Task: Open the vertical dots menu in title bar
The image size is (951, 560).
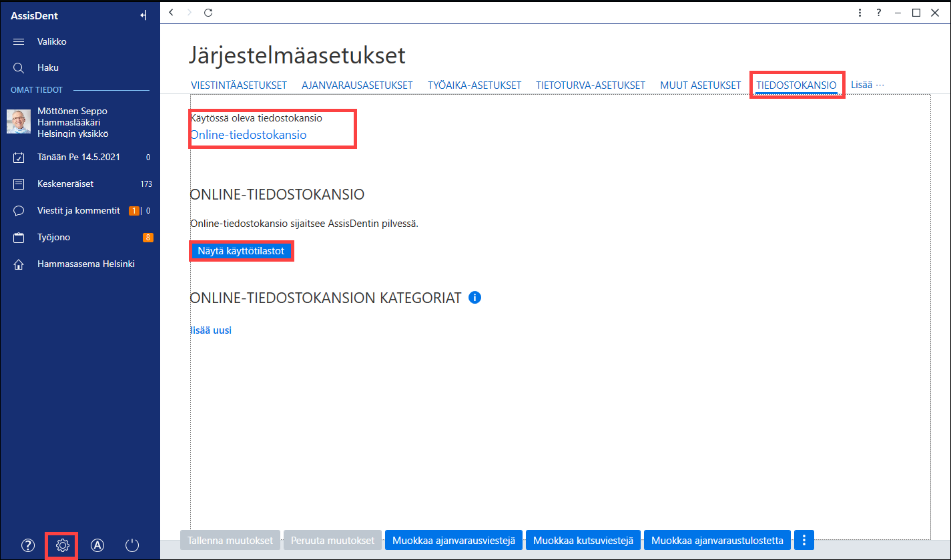Action: click(860, 12)
